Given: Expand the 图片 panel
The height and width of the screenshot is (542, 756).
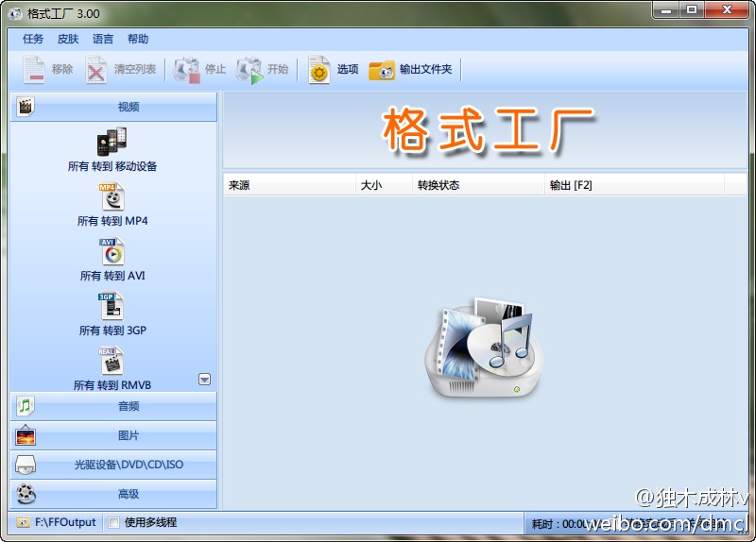Looking at the screenshot, I should (x=113, y=435).
